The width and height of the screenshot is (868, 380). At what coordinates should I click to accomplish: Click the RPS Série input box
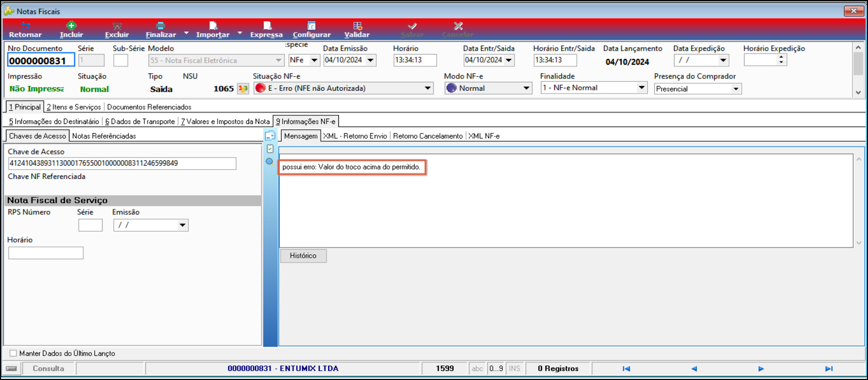(90, 225)
